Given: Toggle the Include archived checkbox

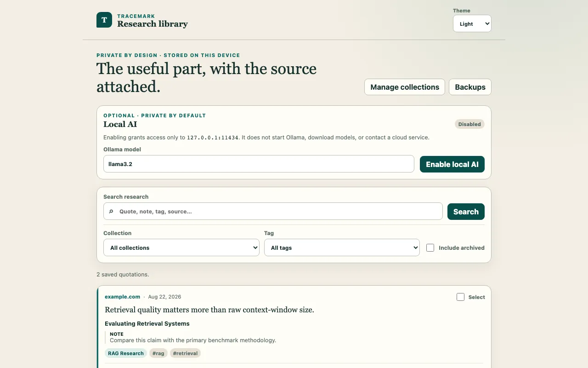Looking at the screenshot, I should point(430,247).
